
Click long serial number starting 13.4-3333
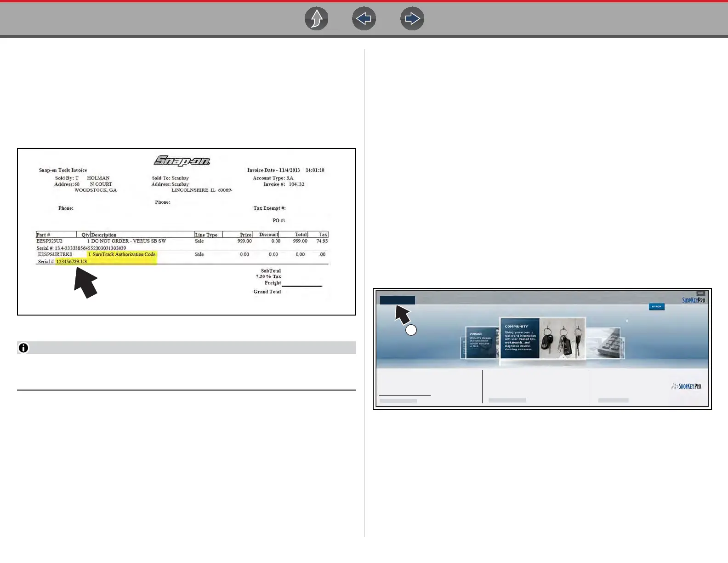tap(90, 248)
